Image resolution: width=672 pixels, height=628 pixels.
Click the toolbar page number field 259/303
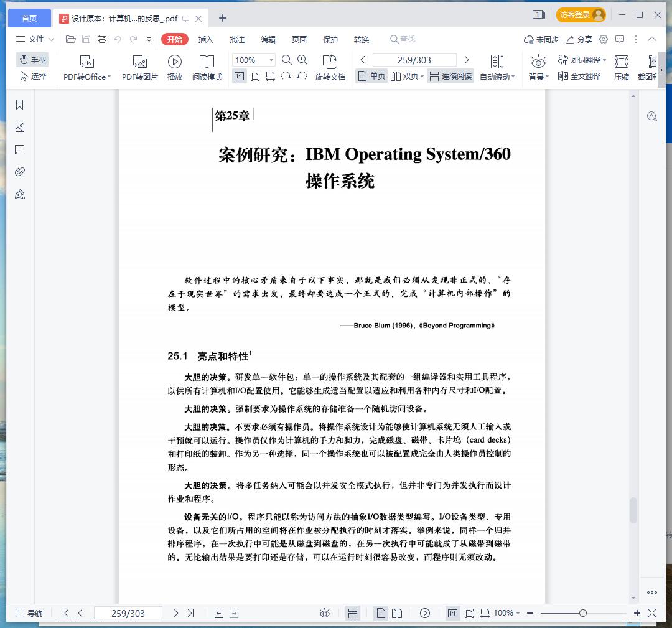pos(414,60)
